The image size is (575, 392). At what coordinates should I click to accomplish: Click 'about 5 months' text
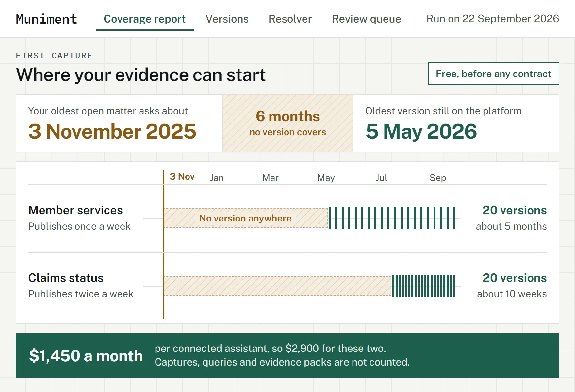511,226
